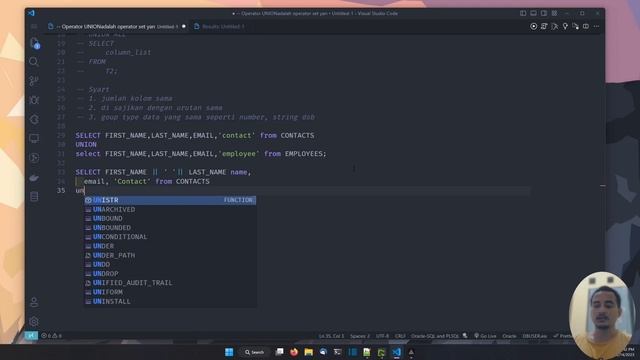Image resolution: width=640 pixels, height=360 pixels.
Task: Click the word UNION on line 30
Action: pos(86,144)
